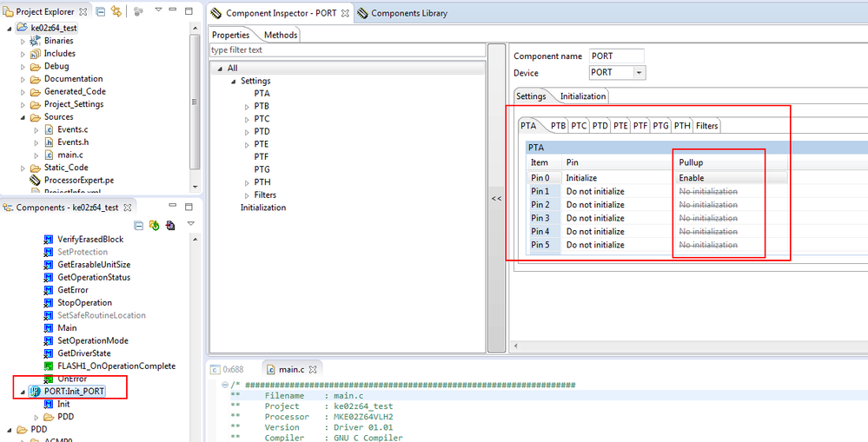
Task: Select main.c file in Sources
Action: 70,155
